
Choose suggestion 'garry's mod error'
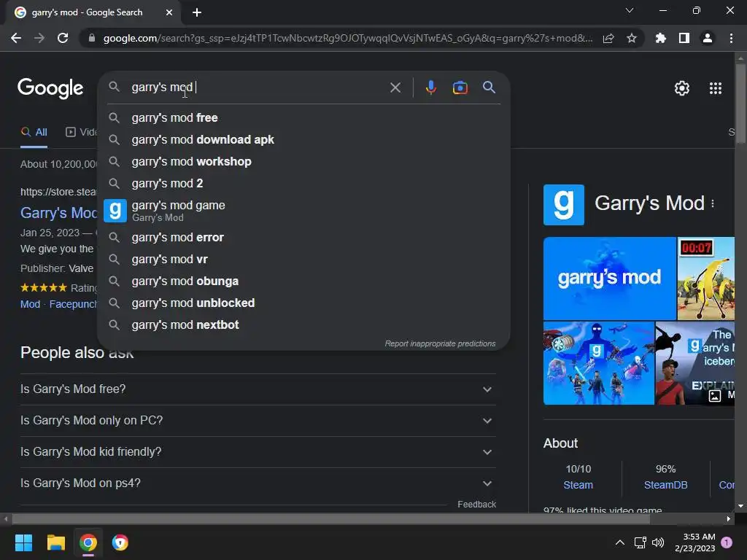click(x=303, y=237)
